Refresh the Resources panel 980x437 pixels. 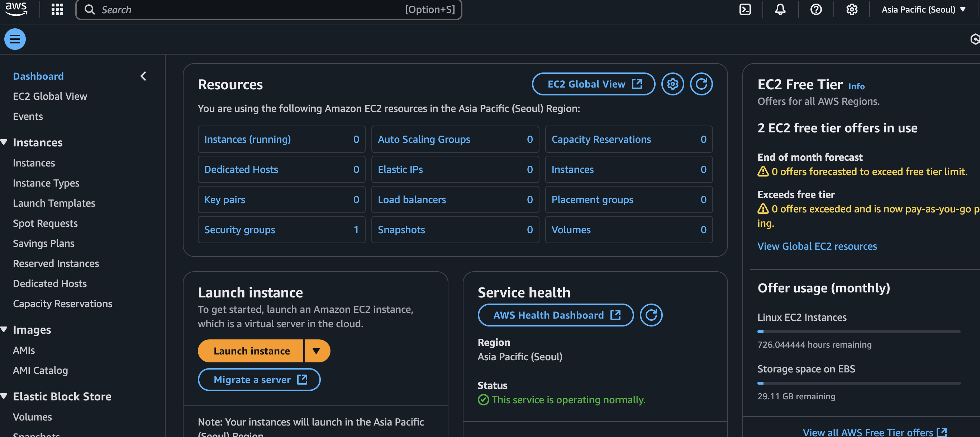click(701, 84)
